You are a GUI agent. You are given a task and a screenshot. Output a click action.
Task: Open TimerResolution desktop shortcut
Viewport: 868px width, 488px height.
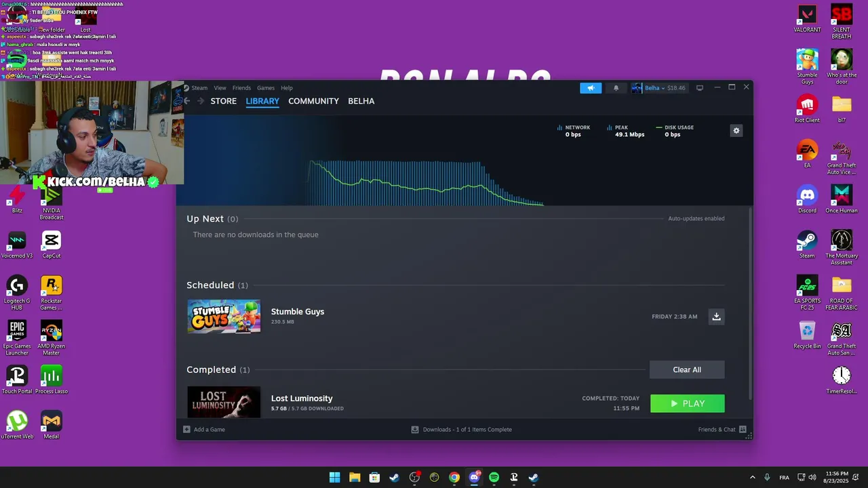(842, 380)
